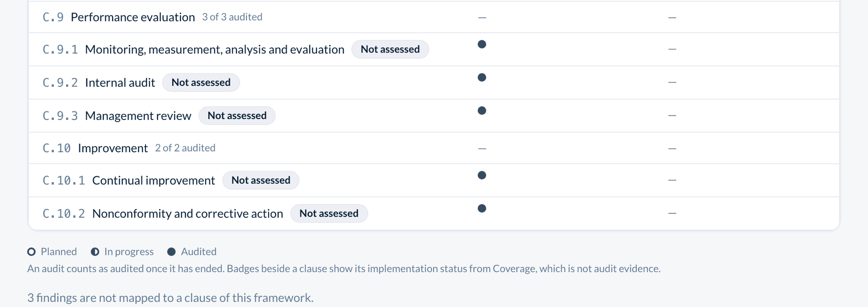868x307 pixels.
Task: Click the 'An audit counts as audited' explanation
Action: pyautogui.click(x=344, y=269)
